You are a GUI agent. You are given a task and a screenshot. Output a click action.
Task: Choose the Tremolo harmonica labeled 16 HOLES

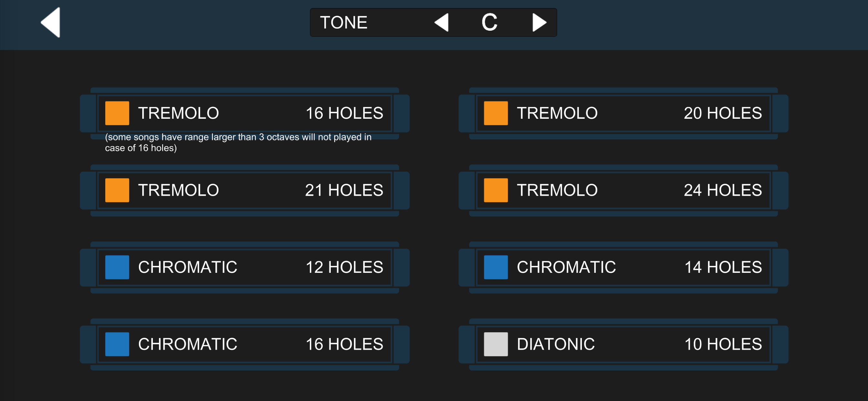click(245, 113)
